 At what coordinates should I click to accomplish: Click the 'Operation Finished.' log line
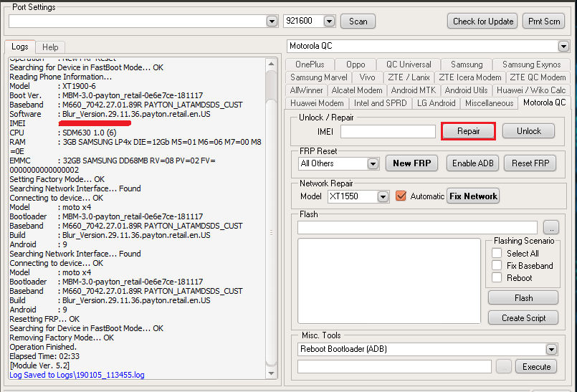(43, 347)
